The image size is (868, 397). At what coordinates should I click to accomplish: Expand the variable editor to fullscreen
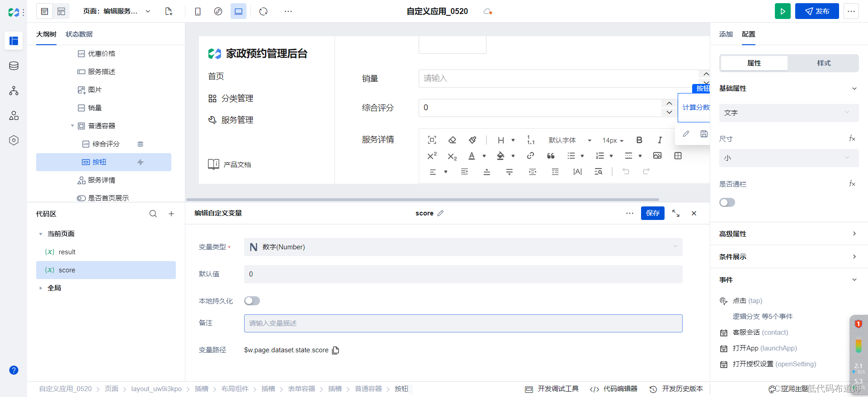(x=676, y=213)
